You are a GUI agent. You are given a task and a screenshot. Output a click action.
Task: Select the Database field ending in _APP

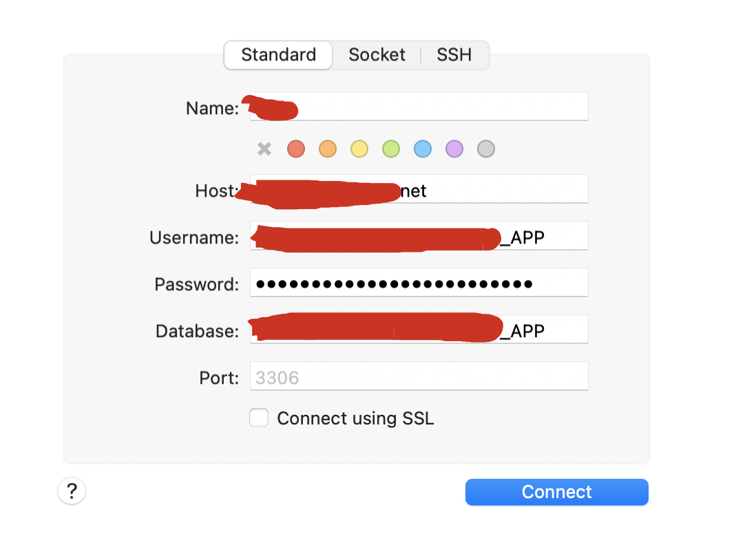point(419,329)
